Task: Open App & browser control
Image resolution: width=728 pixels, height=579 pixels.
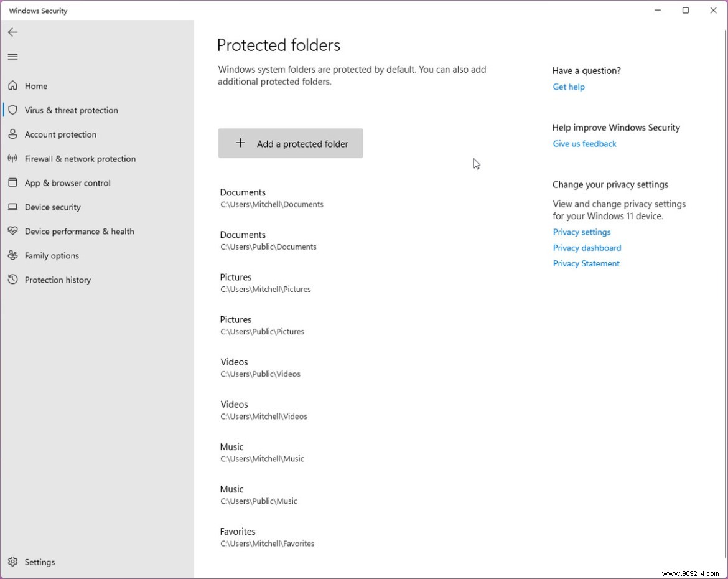Action: coord(67,182)
